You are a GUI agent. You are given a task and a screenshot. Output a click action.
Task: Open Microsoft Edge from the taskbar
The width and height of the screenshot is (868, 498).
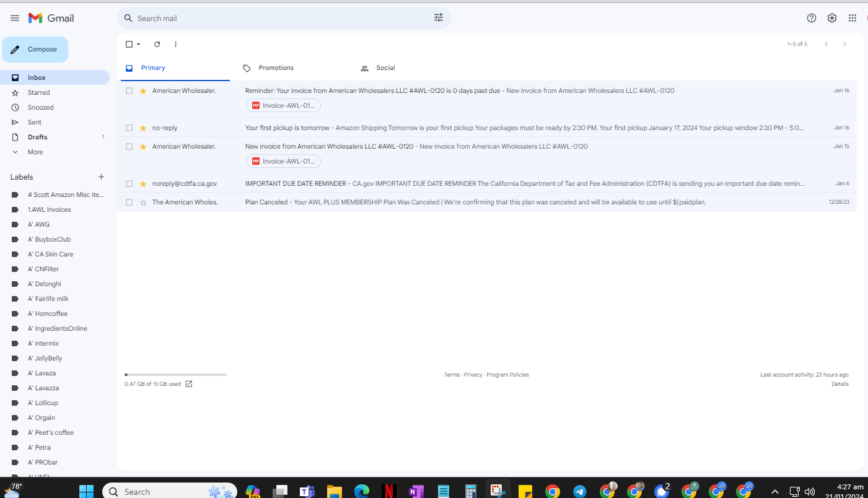[362, 491]
